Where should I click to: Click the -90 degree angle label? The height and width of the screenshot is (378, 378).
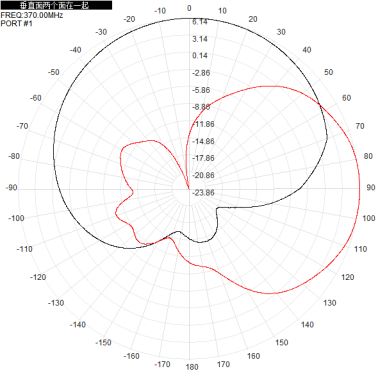11,188
